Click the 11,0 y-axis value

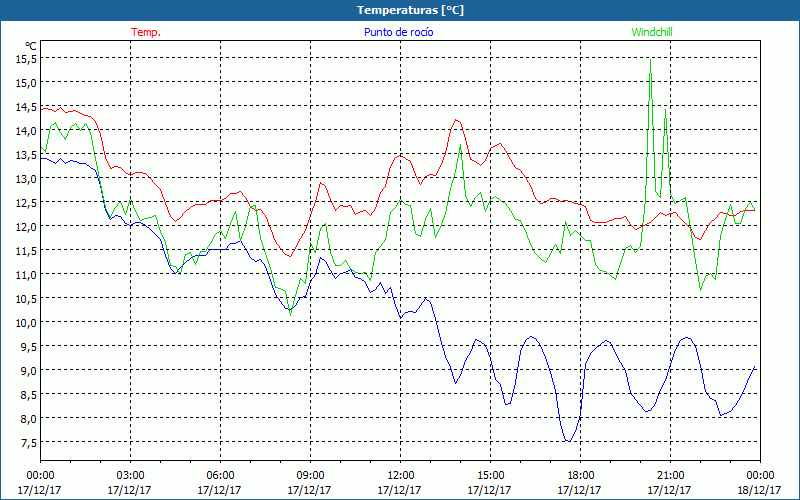[27, 275]
